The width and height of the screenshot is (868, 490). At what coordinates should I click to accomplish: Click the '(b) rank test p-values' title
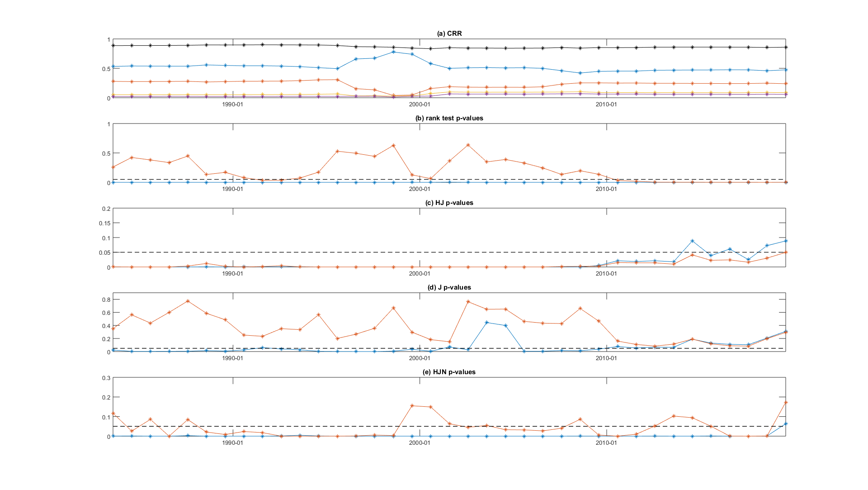pyautogui.click(x=449, y=118)
